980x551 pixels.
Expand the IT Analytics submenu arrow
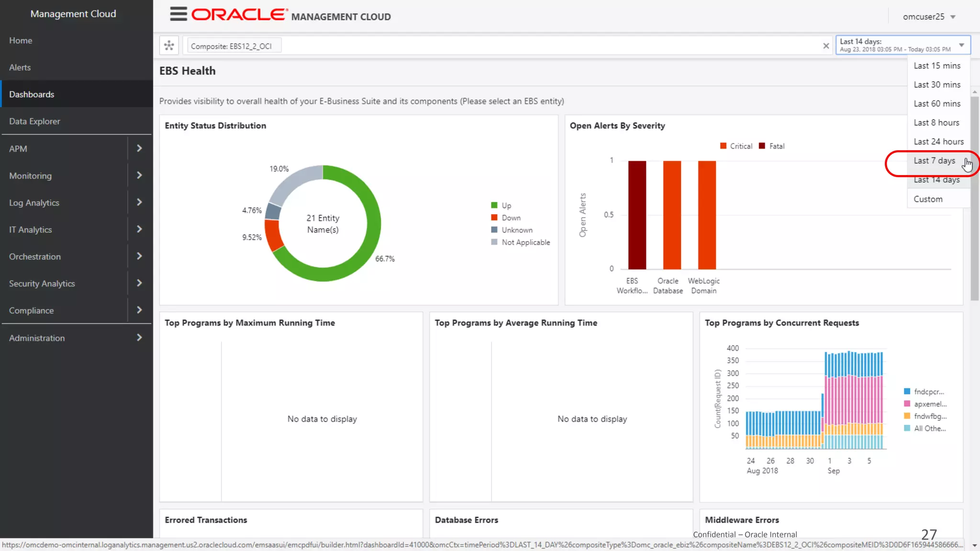[x=139, y=229]
